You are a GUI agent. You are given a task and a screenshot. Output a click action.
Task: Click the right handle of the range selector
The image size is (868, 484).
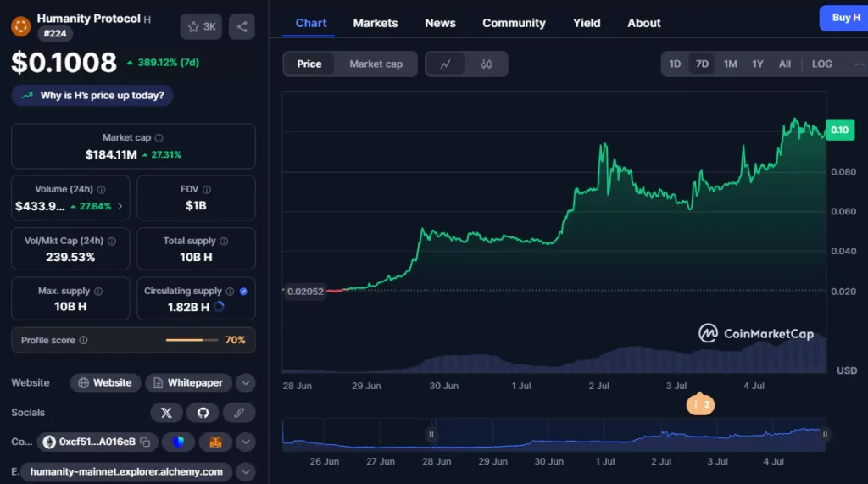(x=825, y=435)
